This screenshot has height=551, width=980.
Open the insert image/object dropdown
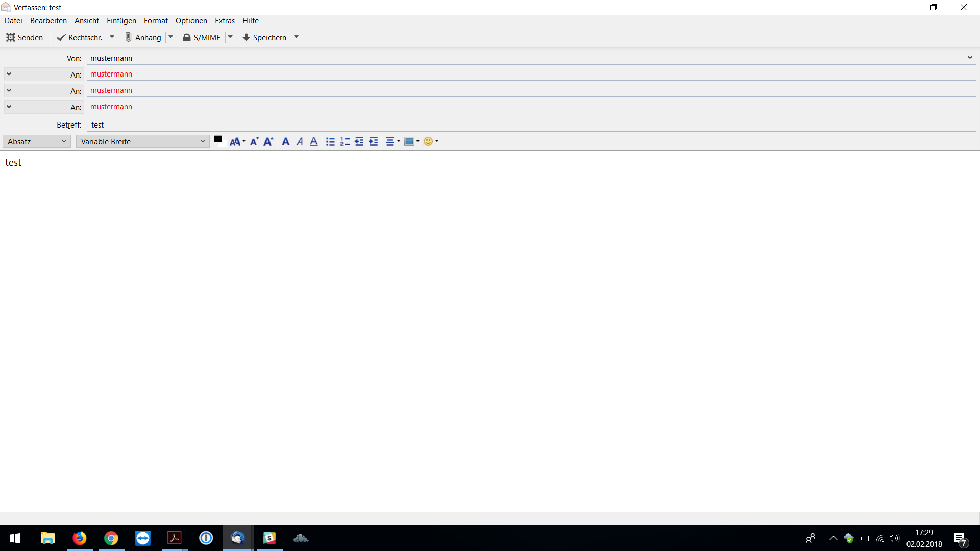(x=411, y=142)
